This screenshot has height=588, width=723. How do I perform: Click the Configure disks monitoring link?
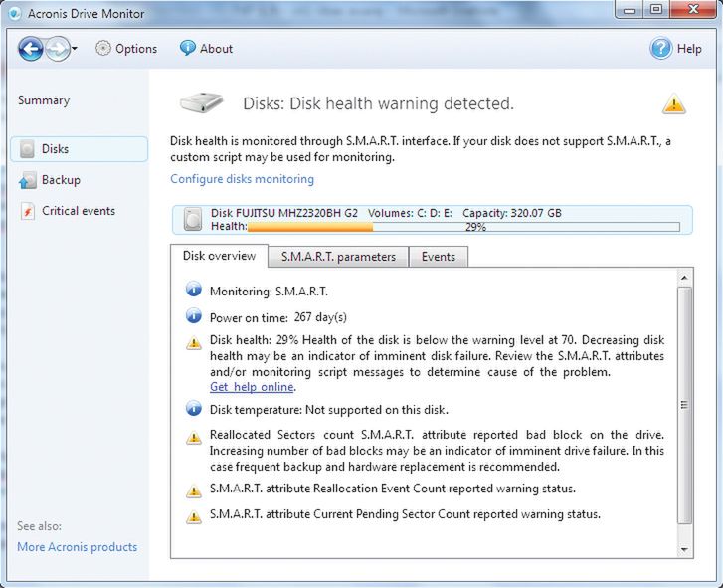242,179
